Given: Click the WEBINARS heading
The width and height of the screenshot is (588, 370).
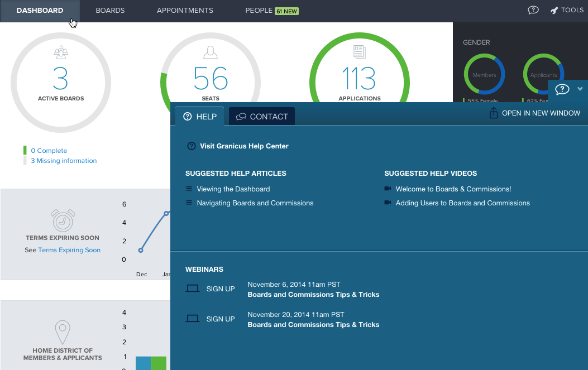Looking at the screenshot, I should 204,270.
